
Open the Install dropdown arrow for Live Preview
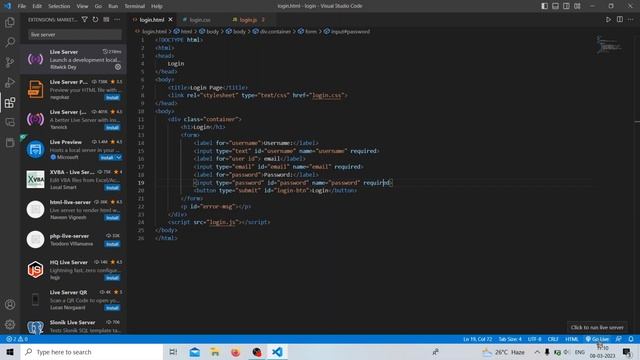tap(118, 158)
